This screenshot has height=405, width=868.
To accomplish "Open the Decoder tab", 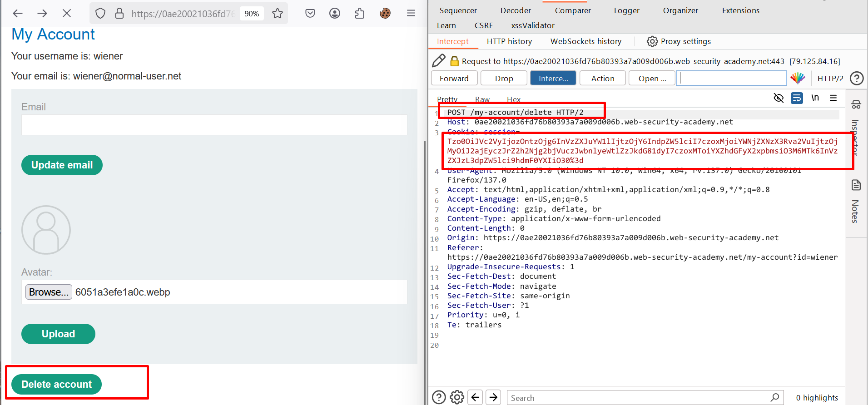I will click(x=516, y=10).
